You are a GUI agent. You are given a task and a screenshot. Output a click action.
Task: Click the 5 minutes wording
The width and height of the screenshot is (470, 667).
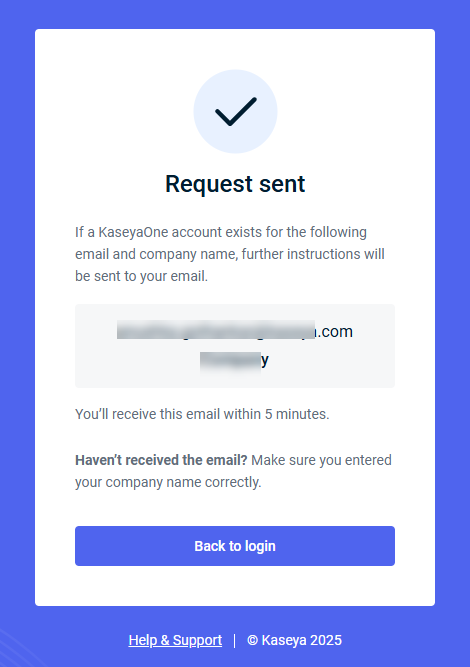297,414
